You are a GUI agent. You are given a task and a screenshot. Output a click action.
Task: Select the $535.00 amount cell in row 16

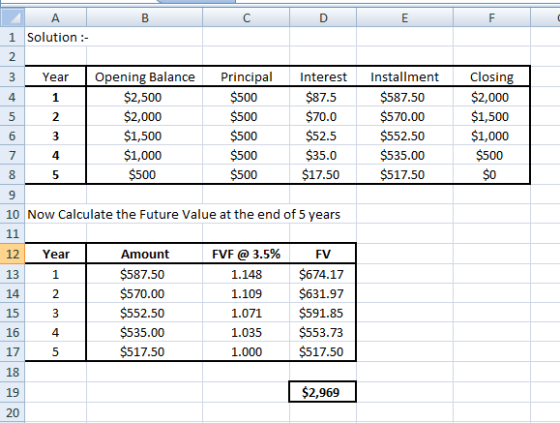pos(145,332)
